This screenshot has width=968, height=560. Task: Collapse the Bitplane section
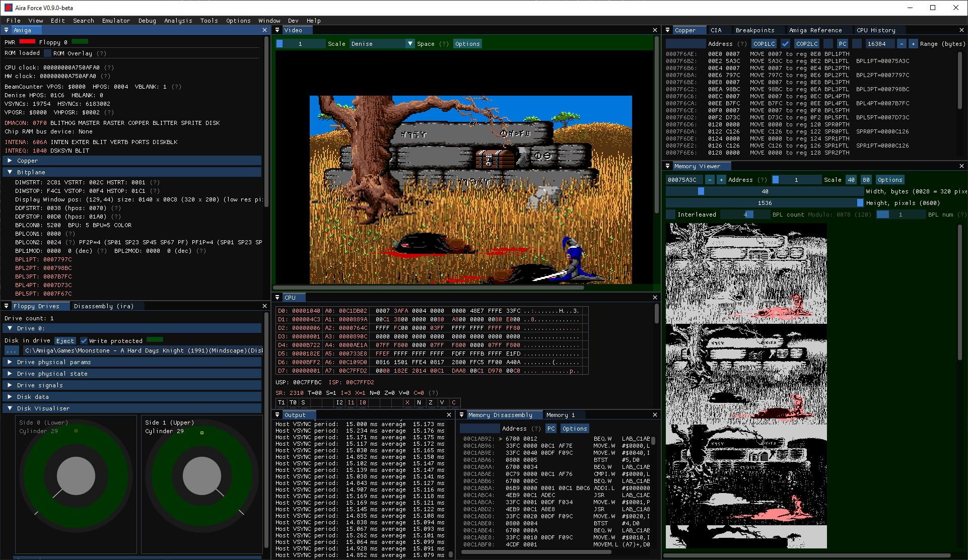(132, 172)
